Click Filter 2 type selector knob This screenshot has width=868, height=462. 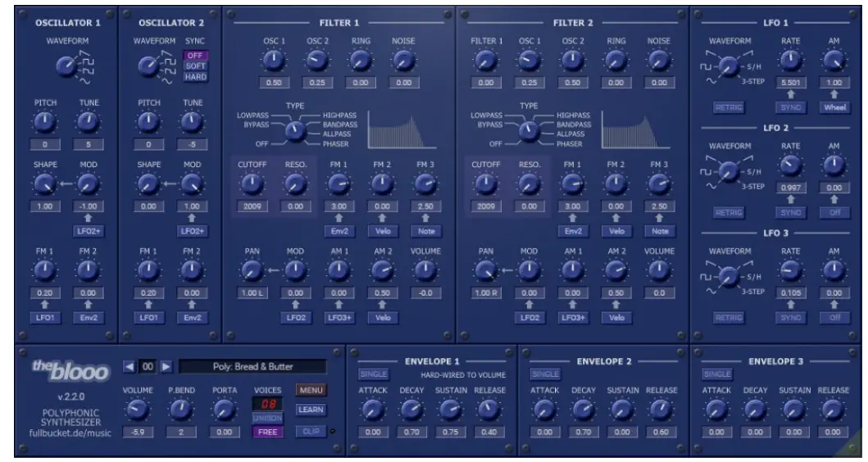[529, 130]
